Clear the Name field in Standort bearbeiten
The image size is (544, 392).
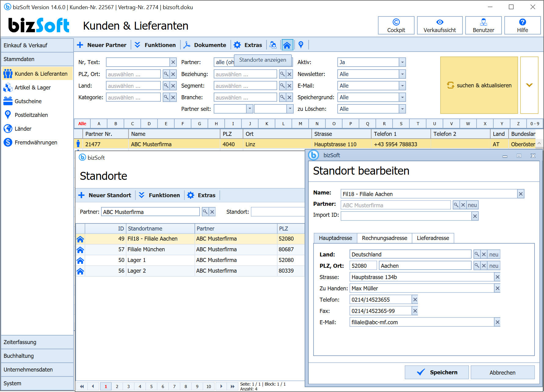click(521, 194)
